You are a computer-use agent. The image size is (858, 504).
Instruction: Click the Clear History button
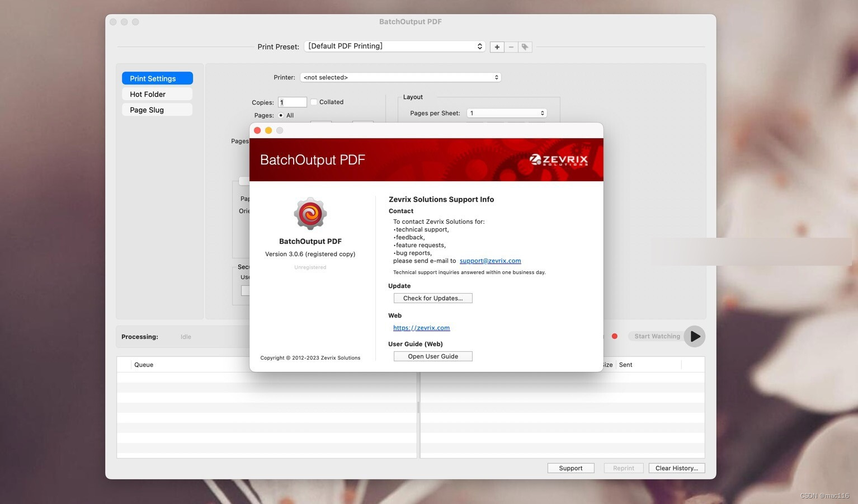click(x=677, y=468)
